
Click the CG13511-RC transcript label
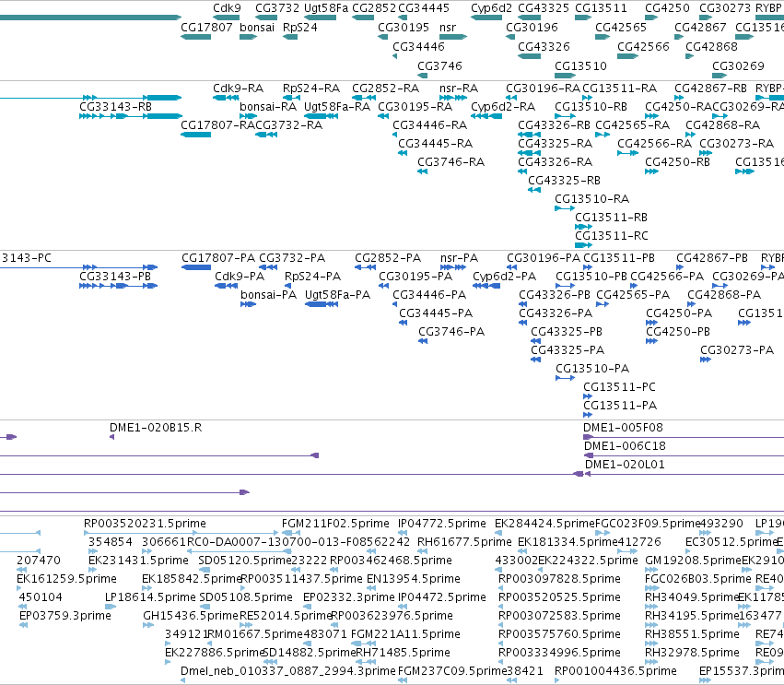612,236
